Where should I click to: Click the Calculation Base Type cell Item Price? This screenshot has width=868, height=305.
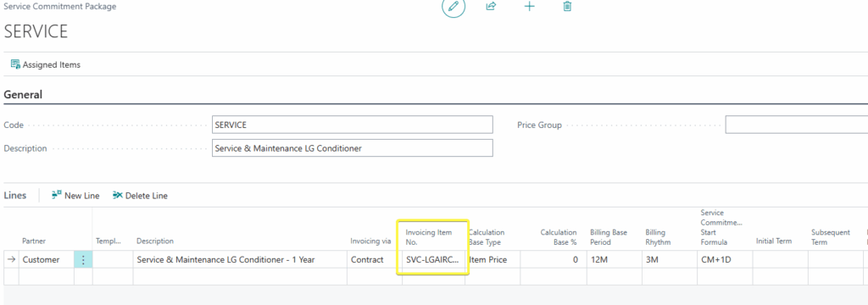(x=492, y=259)
